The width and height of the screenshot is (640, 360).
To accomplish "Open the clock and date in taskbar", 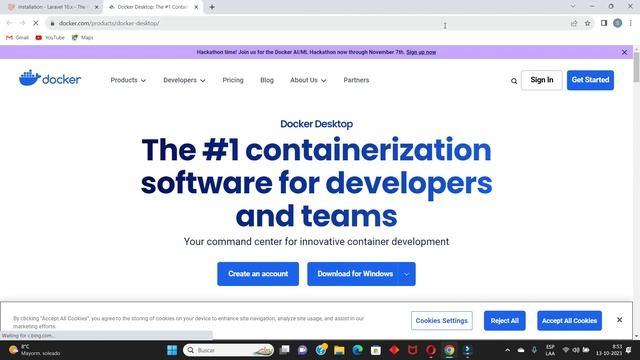I will click(609, 350).
